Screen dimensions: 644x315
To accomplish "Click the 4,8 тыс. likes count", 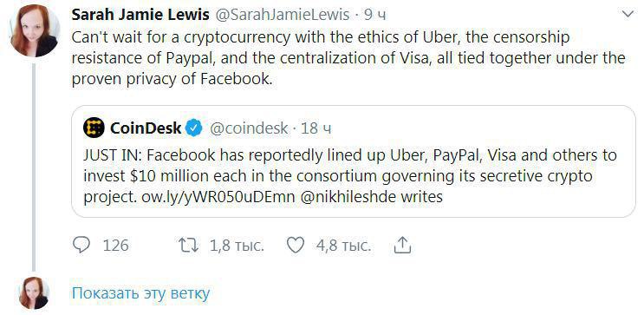I will click(x=343, y=246).
